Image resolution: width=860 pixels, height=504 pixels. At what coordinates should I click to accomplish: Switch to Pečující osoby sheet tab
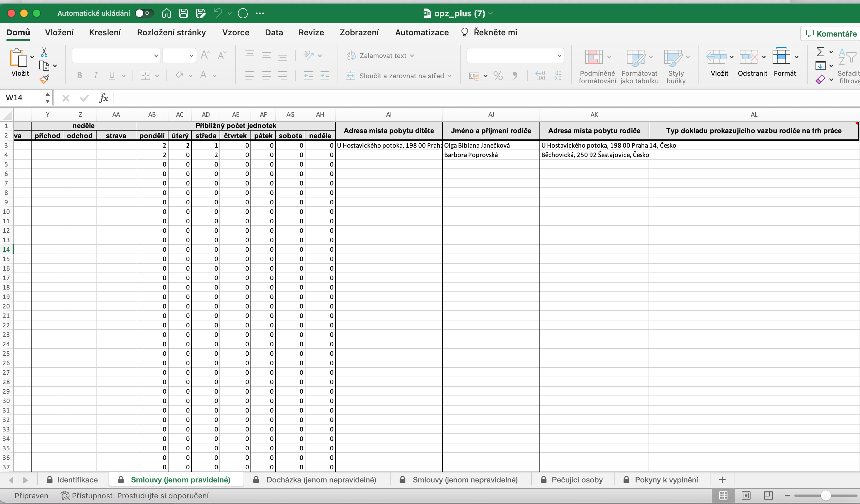pos(577,480)
